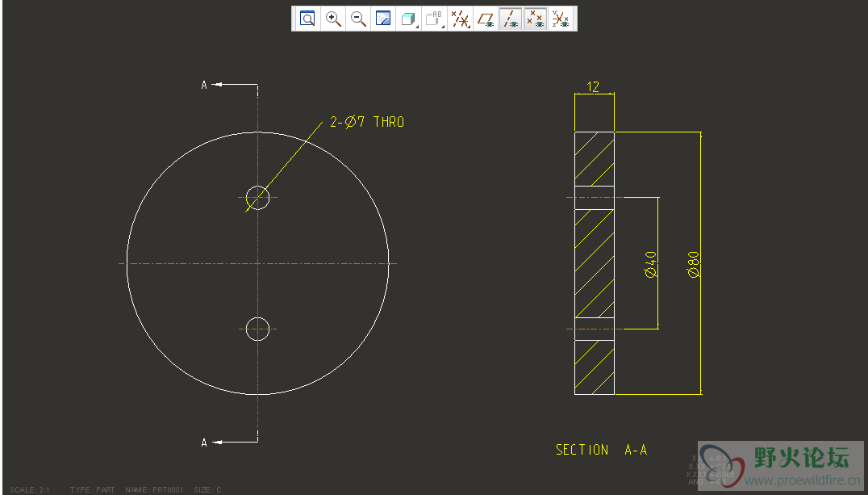The width and height of the screenshot is (868, 495).
Task: Open the datum display filters dropdown
Action: (460, 19)
